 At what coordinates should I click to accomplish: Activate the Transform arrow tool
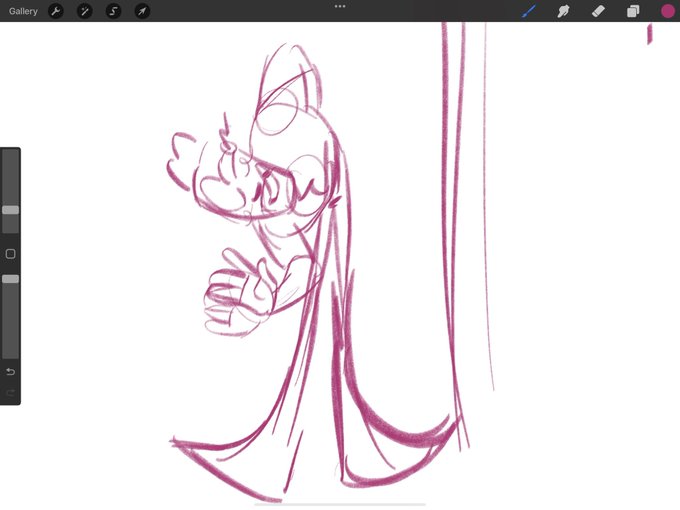point(142,11)
